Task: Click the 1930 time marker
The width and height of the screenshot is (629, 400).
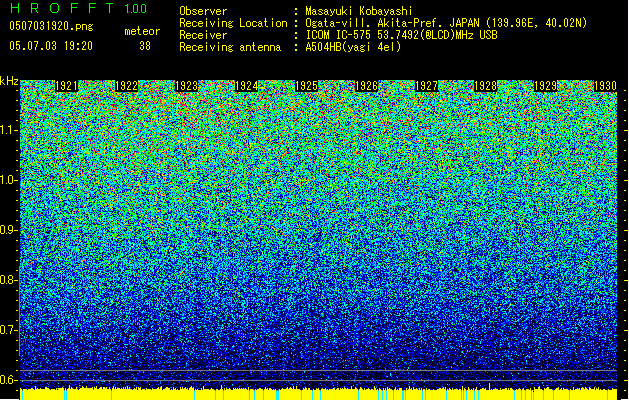Action: click(x=605, y=86)
